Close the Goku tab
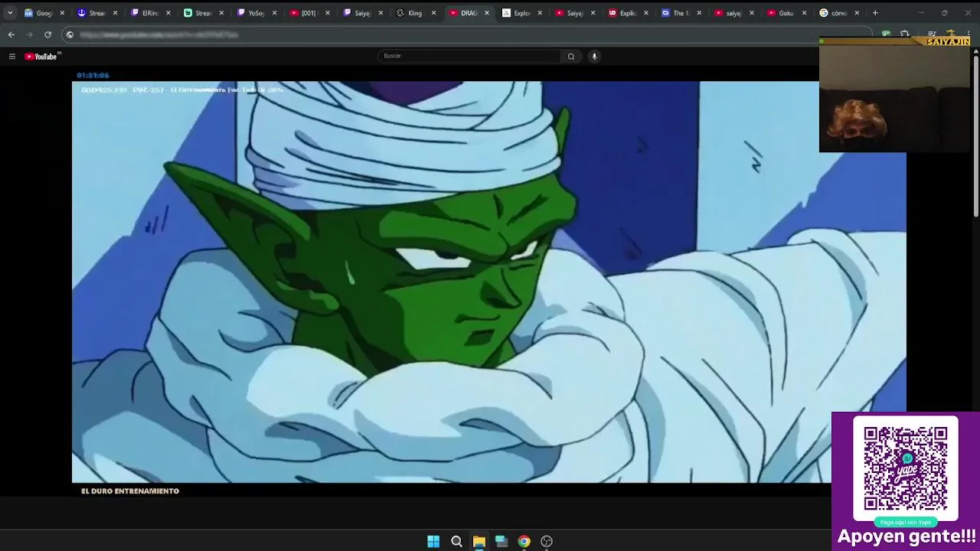 click(x=804, y=13)
